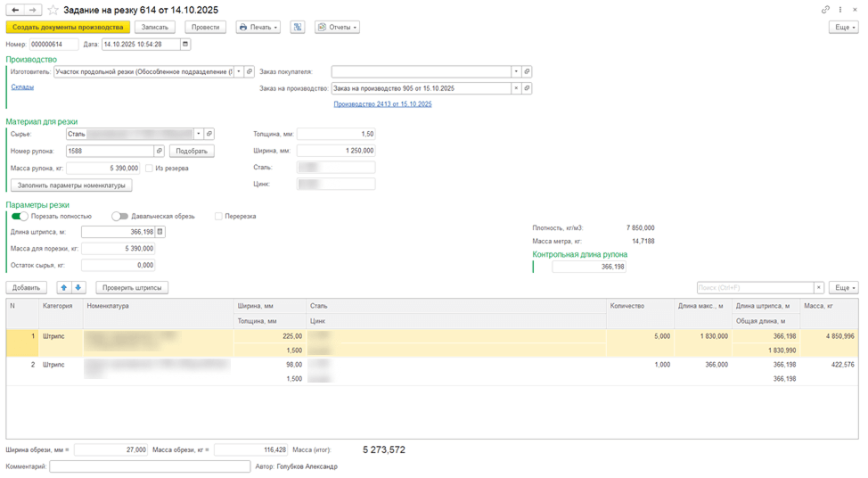
Task: Toggle the Порезать полностью switch
Action: (20, 216)
